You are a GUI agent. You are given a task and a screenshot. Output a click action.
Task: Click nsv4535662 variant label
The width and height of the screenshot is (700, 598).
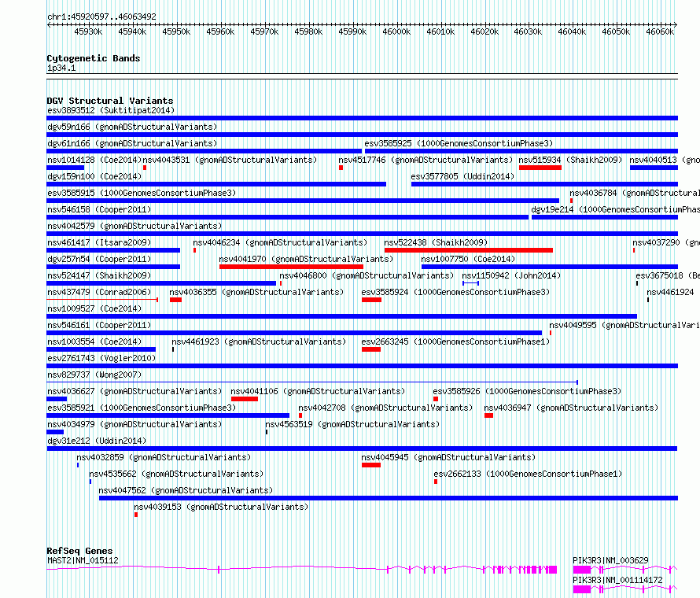[176, 474]
